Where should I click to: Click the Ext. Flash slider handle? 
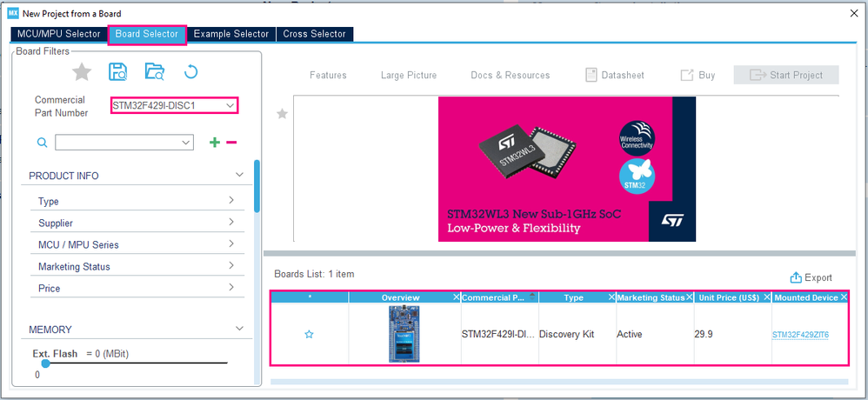tap(45, 363)
